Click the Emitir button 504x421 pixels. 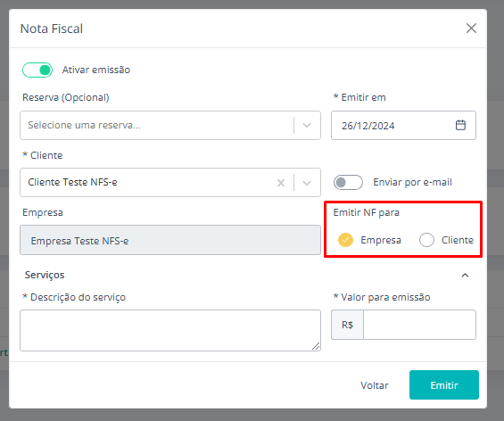coord(444,385)
